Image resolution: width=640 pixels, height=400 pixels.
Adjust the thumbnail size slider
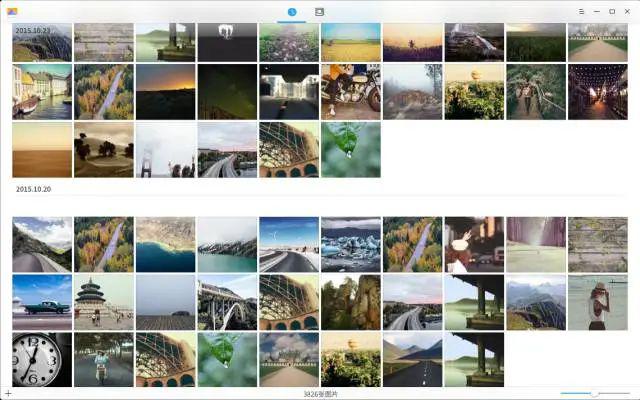[x=595, y=393]
